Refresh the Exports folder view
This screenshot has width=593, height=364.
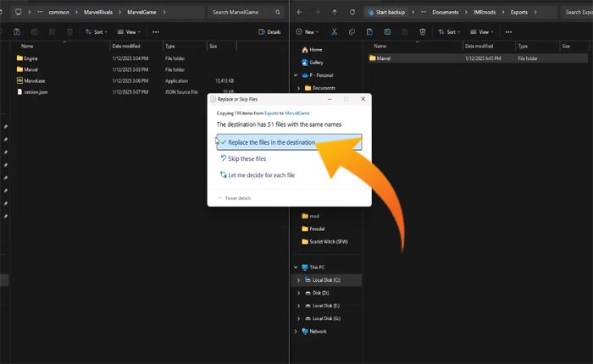coord(352,12)
